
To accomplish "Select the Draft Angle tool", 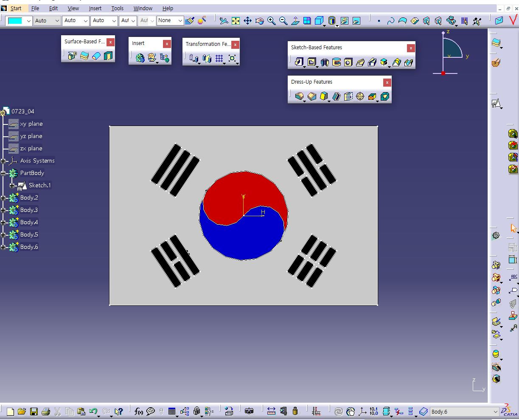I will 323,96.
